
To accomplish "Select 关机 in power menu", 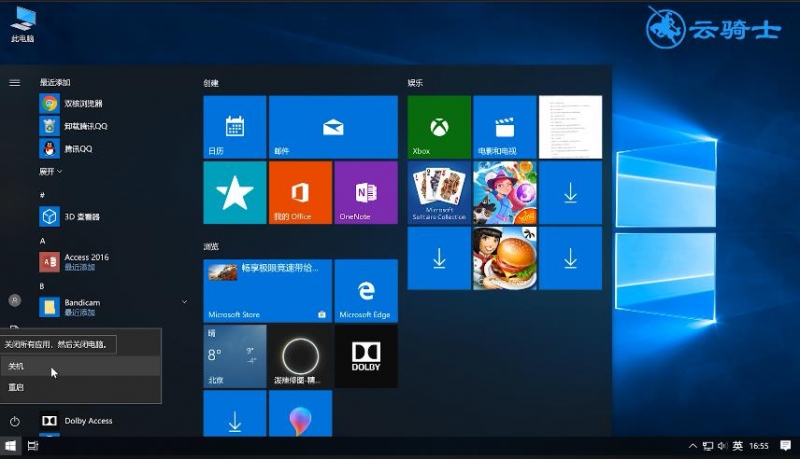I will (81, 366).
